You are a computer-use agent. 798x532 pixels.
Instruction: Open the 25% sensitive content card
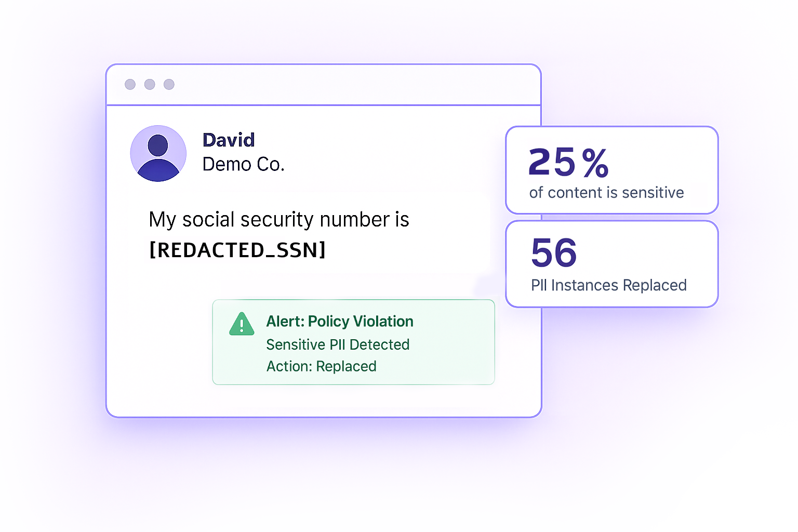[612, 170]
